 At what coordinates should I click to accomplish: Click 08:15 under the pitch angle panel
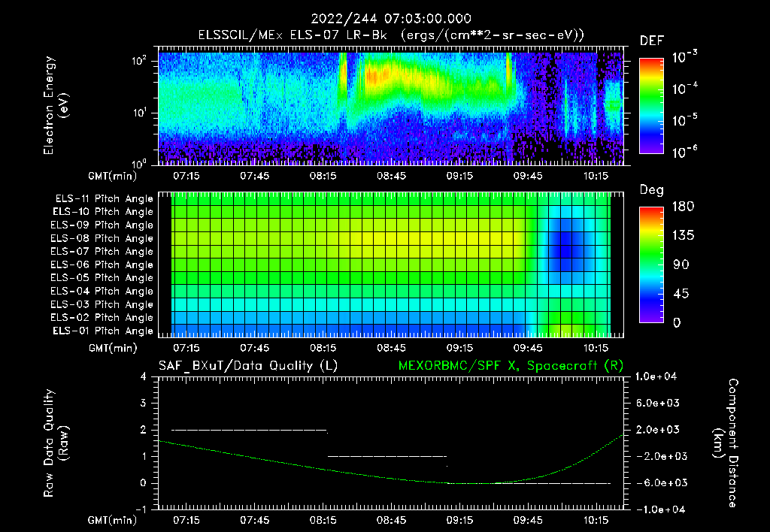pyautogui.click(x=323, y=348)
